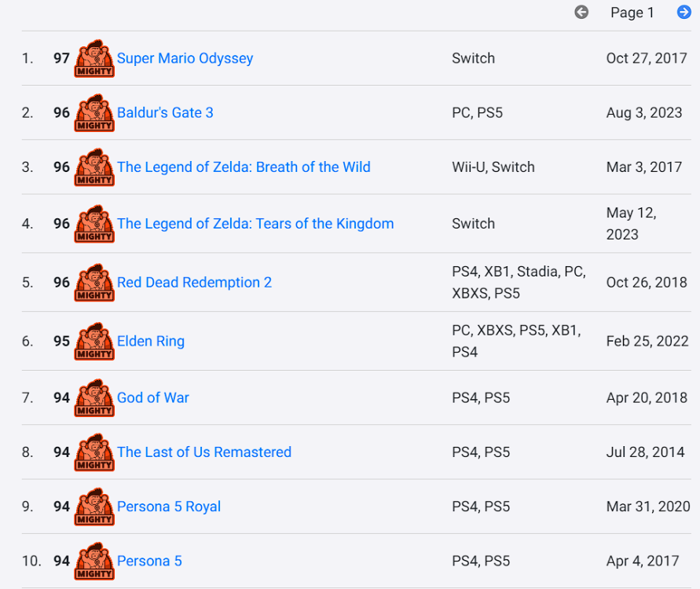The height and width of the screenshot is (589, 700).
Task: Click Mighty badge beside Baldur's Gate 3
Action: click(94, 112)
